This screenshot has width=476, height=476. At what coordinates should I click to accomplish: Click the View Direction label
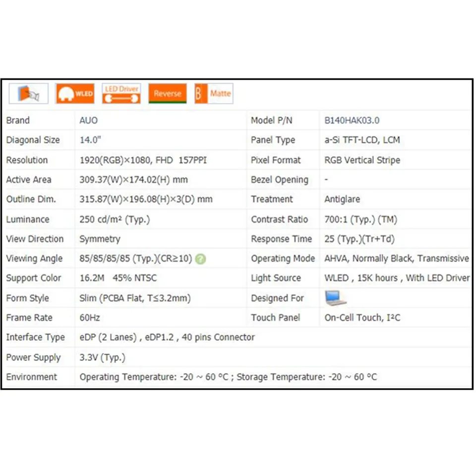35,239
